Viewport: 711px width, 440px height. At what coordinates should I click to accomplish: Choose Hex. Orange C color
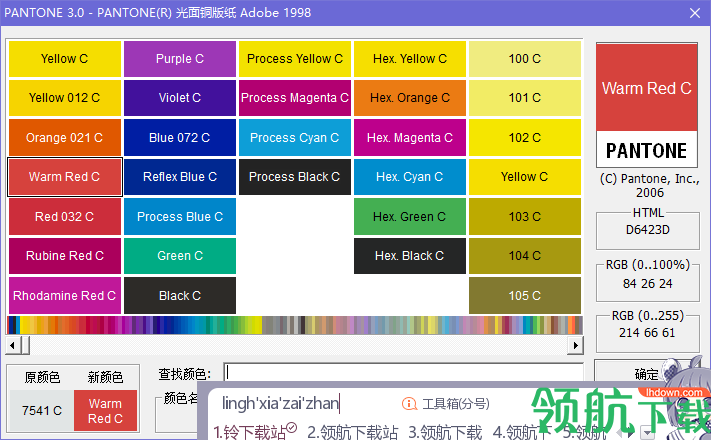[410, 98]
